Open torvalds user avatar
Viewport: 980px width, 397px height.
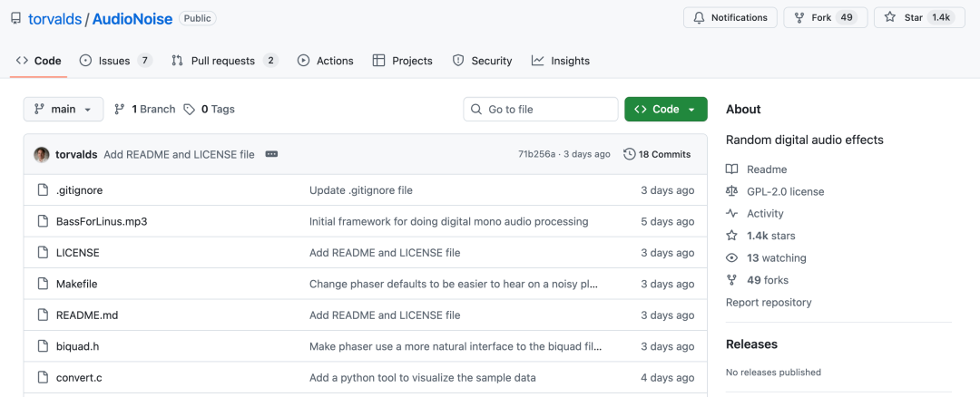pos(42,154)
